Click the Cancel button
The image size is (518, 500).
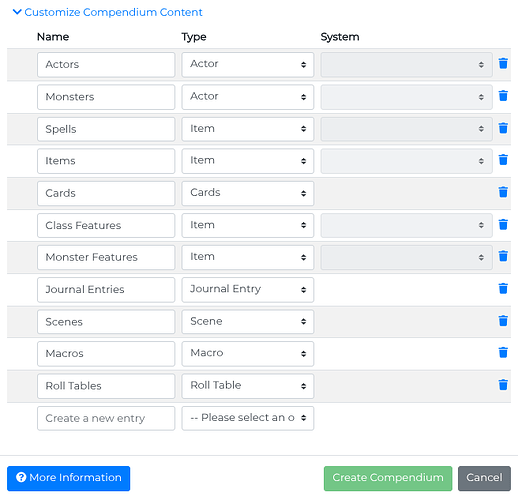point(484,478)
